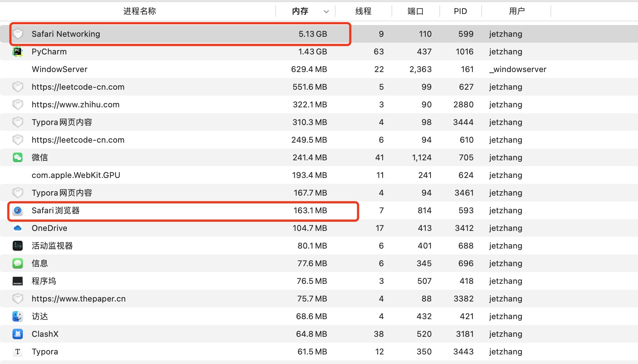Select the 微信 process name
Screen dimensions: 638x364
[x=40, y=157]
